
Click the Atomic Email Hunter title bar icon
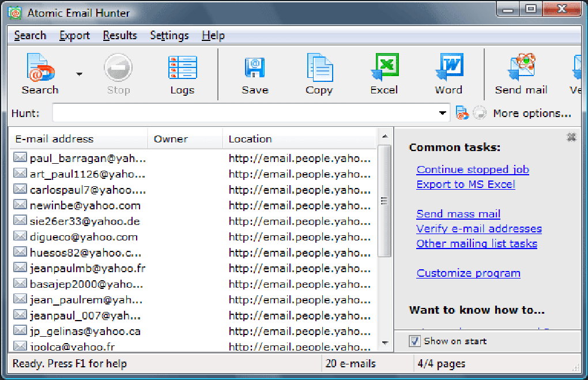15,13
